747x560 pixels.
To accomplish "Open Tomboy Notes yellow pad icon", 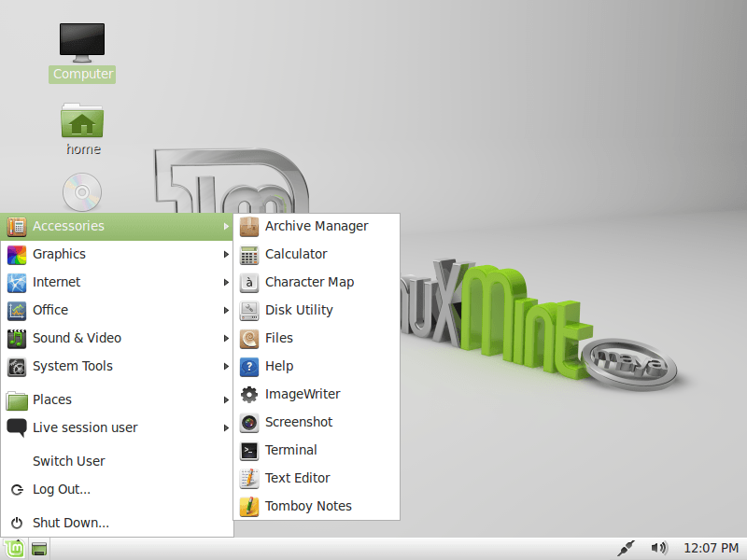I will (x=249, y=507).
